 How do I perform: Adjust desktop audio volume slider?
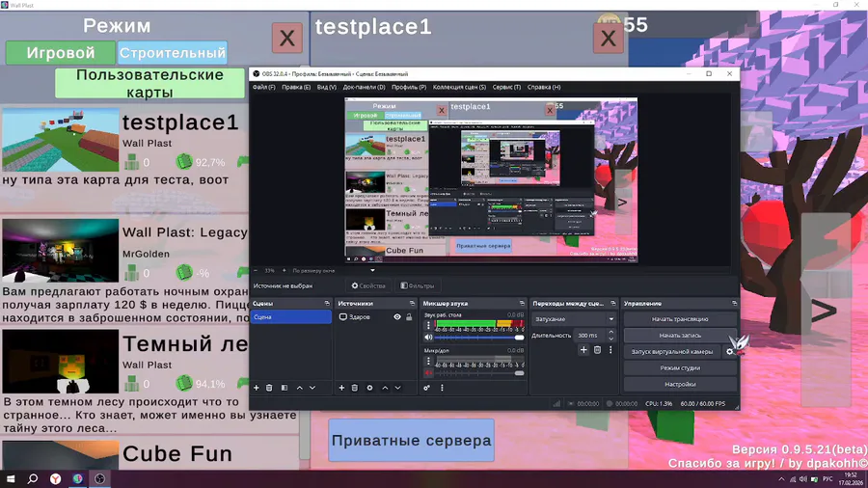point(479,338)
